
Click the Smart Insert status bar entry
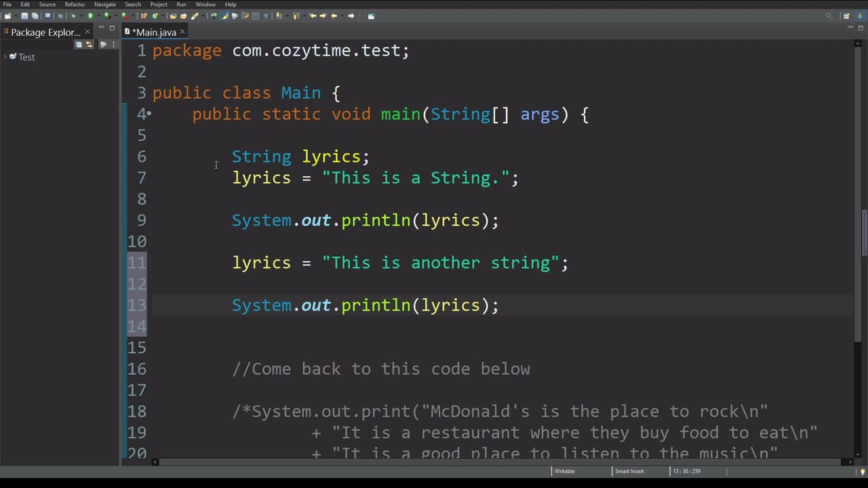(x=629, y=471)
